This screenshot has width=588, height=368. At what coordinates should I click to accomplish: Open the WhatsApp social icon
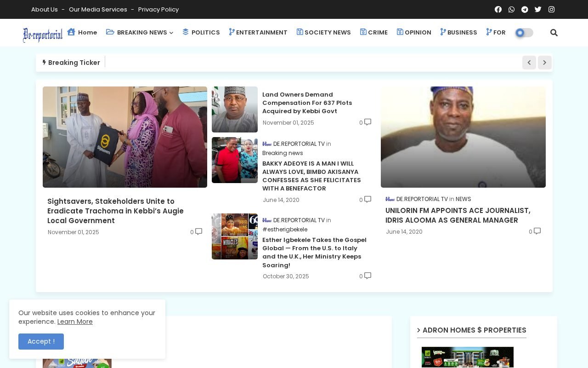511,9
